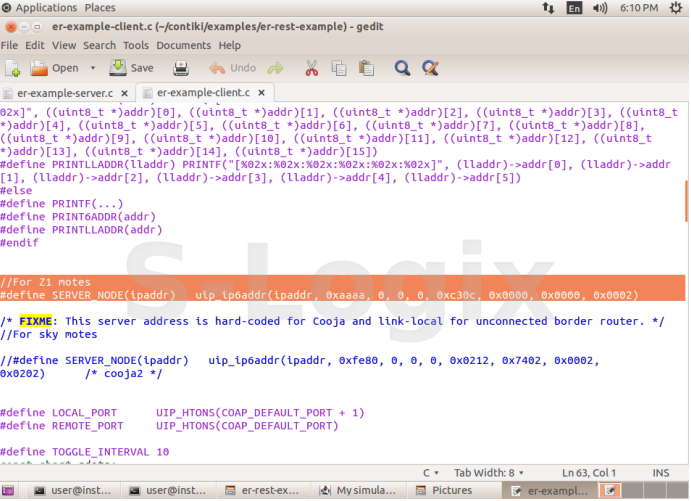Switch to second user@inst... terminal window
The height and width of the screenshot is (501, 691).
click(x=167, y=490)
